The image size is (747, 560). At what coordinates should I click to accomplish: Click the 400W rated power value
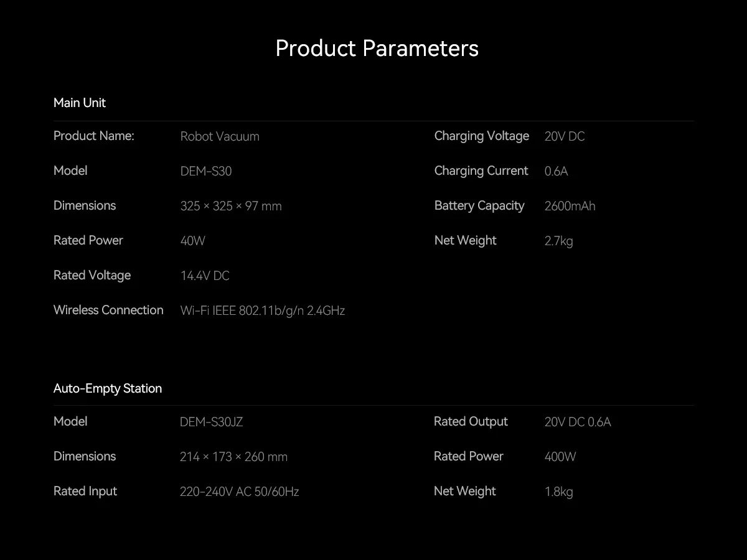(x=560, y=457)
